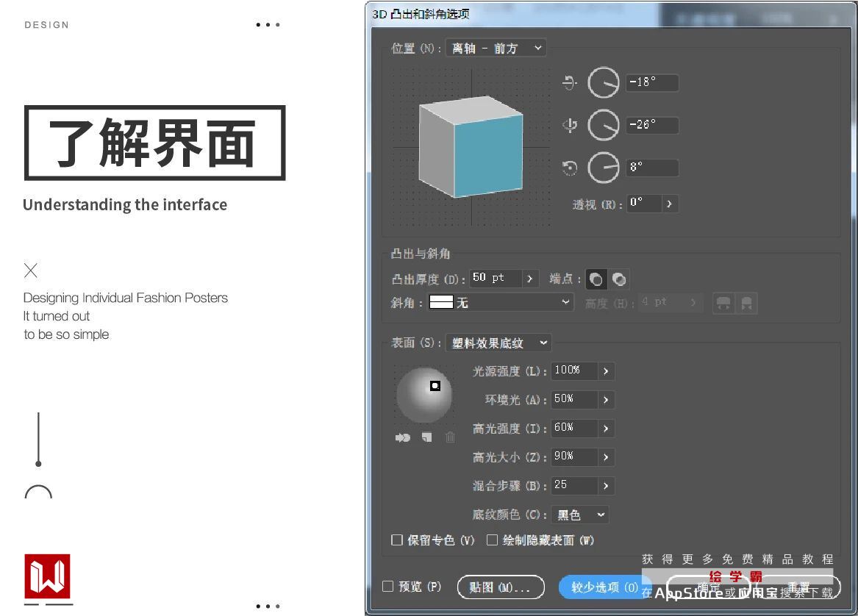Click the 光源强度 100% field
Image resolution: width=858 pixels, height=616 pixels.
click(574, 370)
